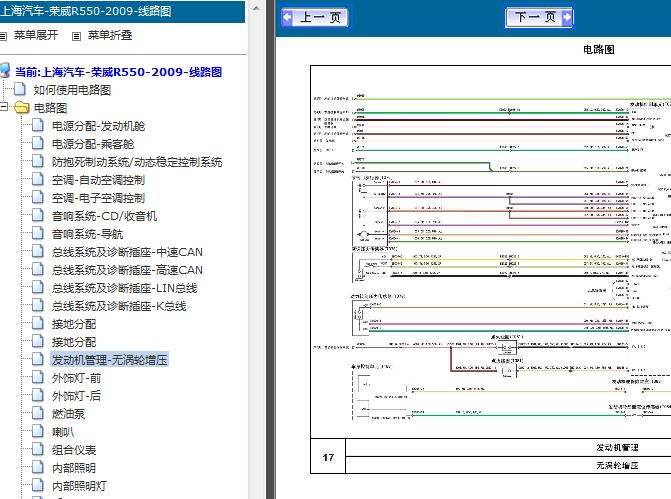Click the computer icon beside 当前 title

click(5, 71)
